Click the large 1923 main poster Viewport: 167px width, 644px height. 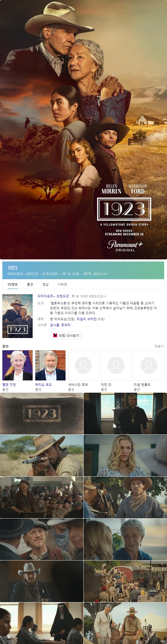(x=83, y=130)
